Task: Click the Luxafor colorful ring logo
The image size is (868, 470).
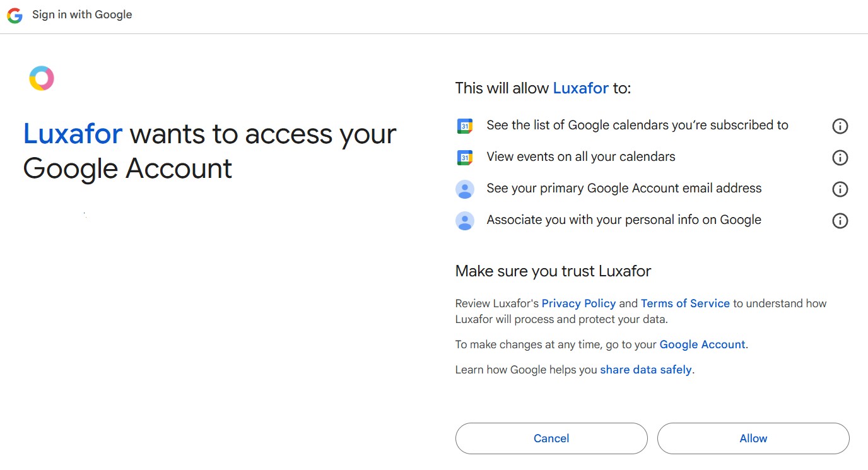Action: click(x=42, y=78)
